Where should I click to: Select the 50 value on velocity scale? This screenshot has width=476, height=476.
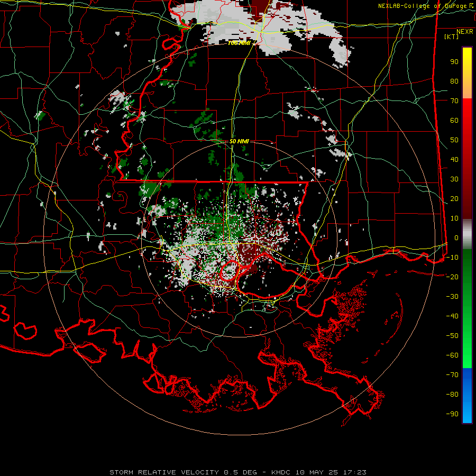454,140
